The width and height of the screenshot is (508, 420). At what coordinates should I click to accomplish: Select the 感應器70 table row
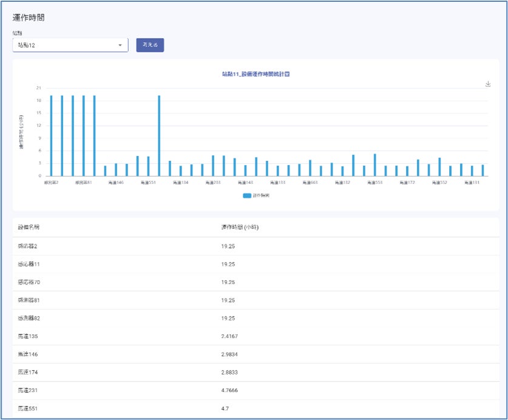(x=30, y=282)
